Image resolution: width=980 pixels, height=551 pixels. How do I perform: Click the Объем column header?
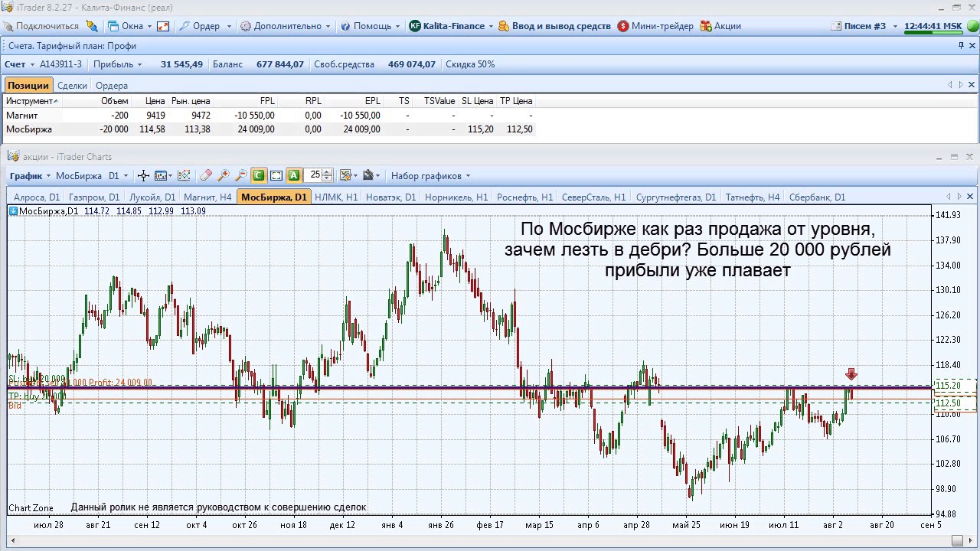point(115,101)
